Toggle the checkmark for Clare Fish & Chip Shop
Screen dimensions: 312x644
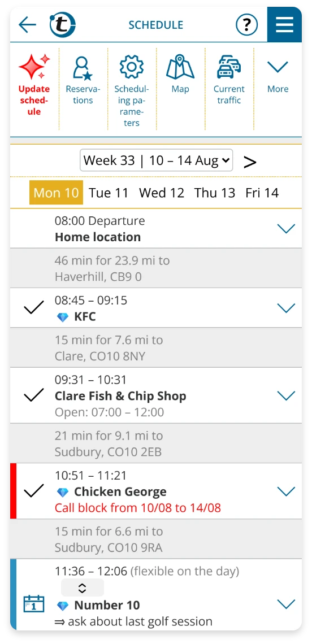[x=34, y=395]
